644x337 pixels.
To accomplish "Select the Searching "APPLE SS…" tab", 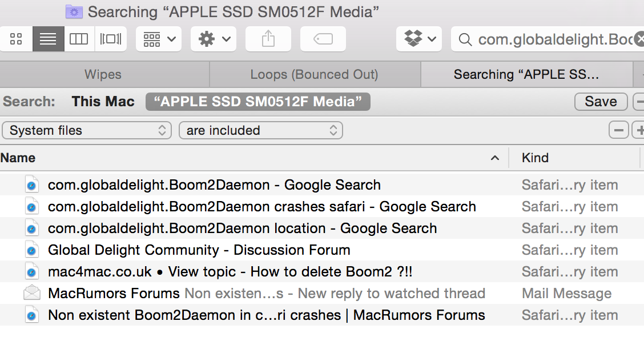I will coord(526,74).
